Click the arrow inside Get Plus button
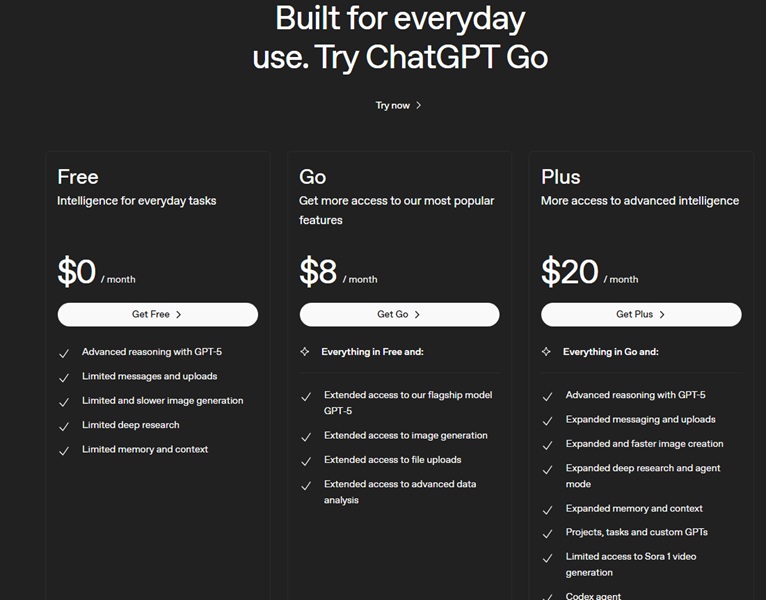Image resolution: width=766 pixels, height=600 pixels. [x=662, y=314]
